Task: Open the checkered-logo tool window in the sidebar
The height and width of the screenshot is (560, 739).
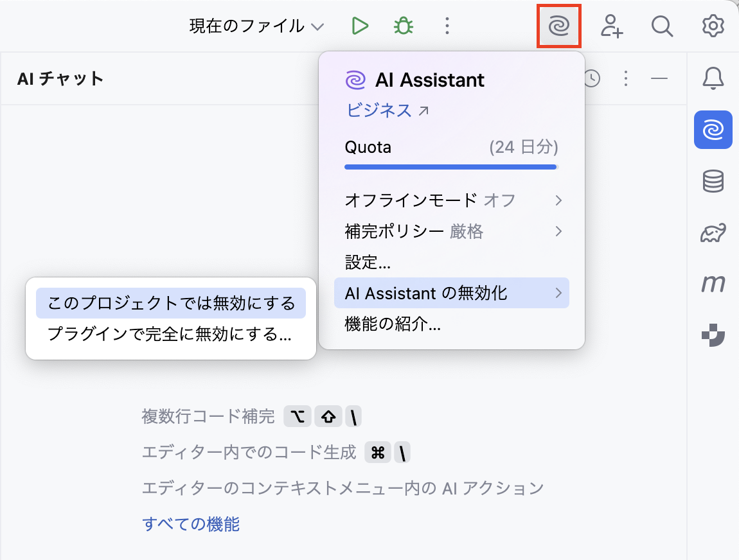Action: pos(713,335)
